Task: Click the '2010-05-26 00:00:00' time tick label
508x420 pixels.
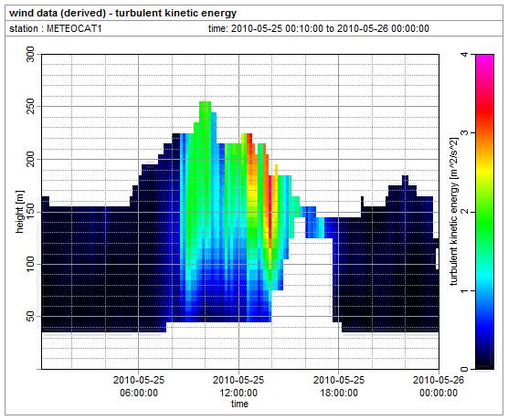Action: 439,386
